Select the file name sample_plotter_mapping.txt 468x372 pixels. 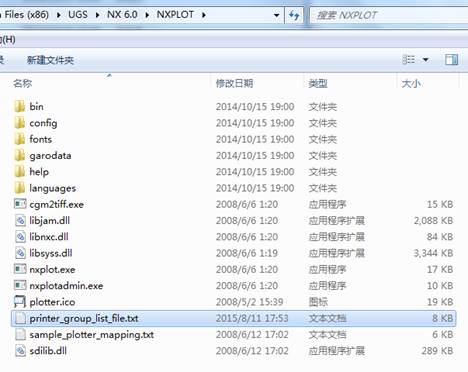click(92, 335)
